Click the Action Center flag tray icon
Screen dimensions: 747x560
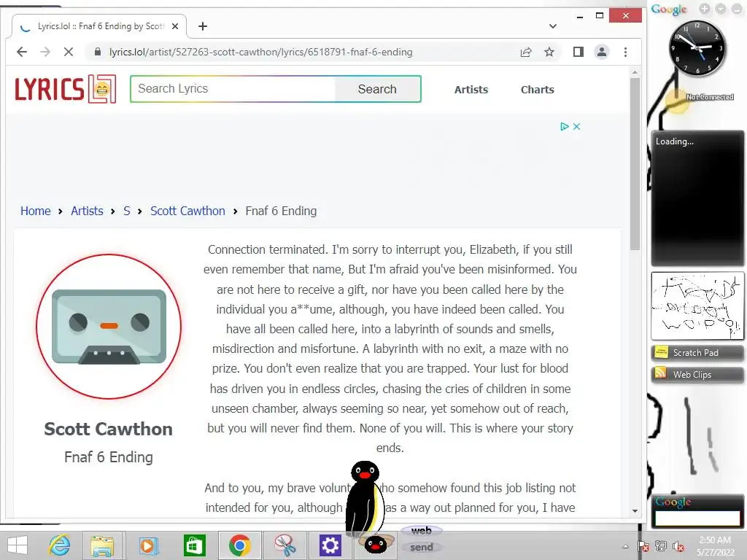point(643,546)
